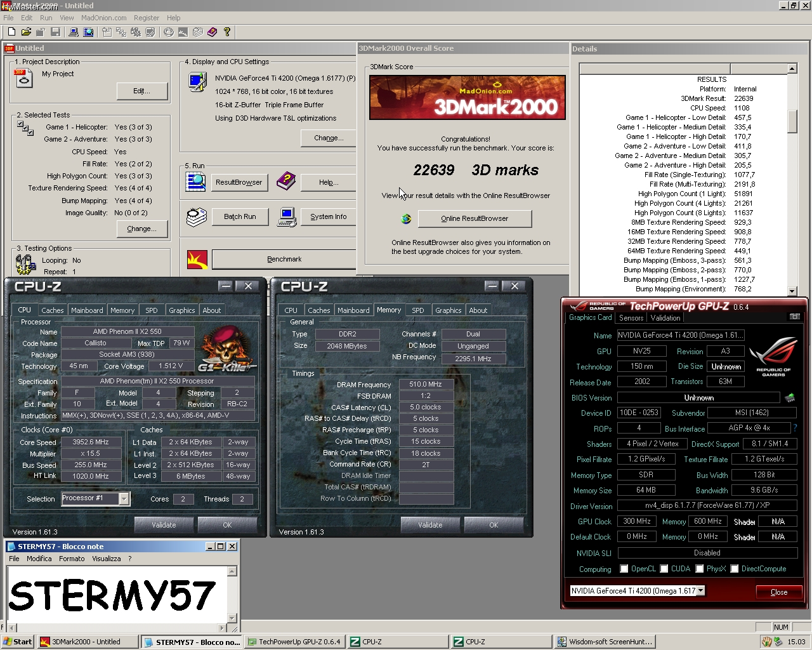Click the Open project folder toolbar icon
812x650 pixels.
click(26, 32)
